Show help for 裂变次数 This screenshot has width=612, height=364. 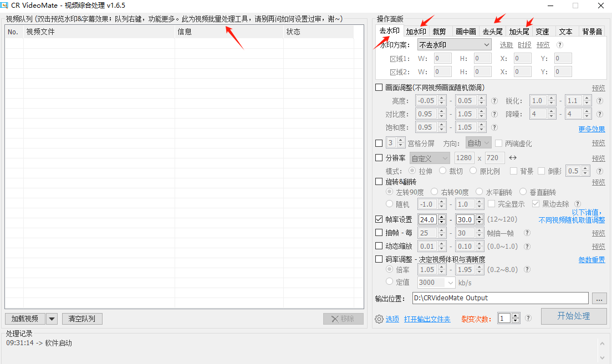(528, 318)
